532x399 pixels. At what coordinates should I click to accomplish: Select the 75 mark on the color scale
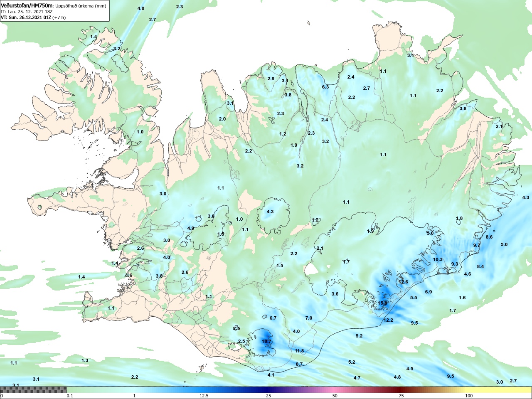pyautogui.click(x=401, y=396)
